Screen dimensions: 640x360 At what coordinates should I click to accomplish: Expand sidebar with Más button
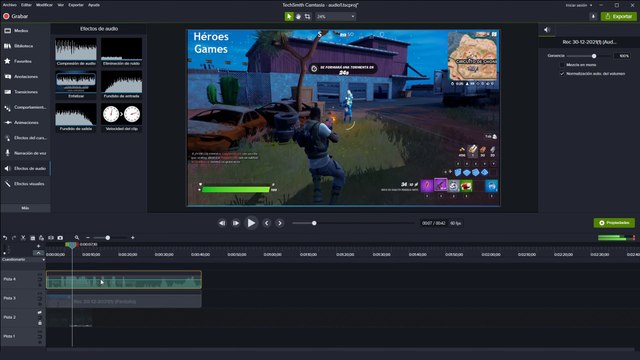pyautogui.click(x=25, y=208)
